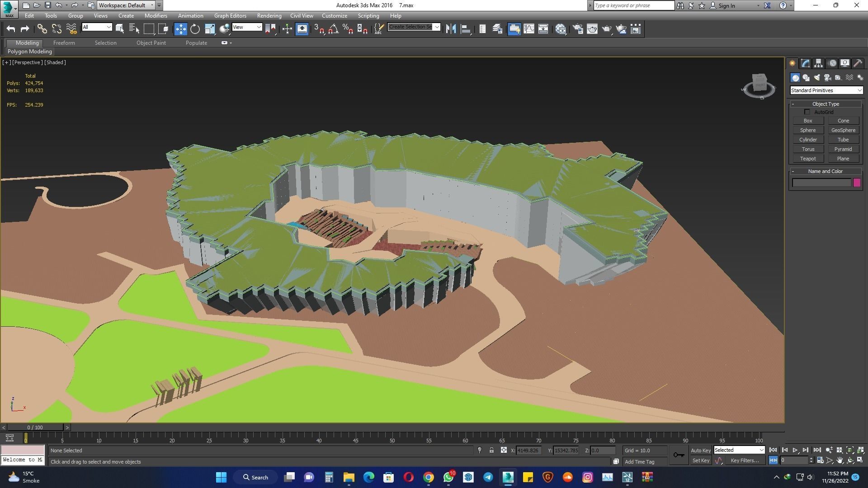868x488 pixels.
Task: Open the Mirror tool
Action: (450, 29)
